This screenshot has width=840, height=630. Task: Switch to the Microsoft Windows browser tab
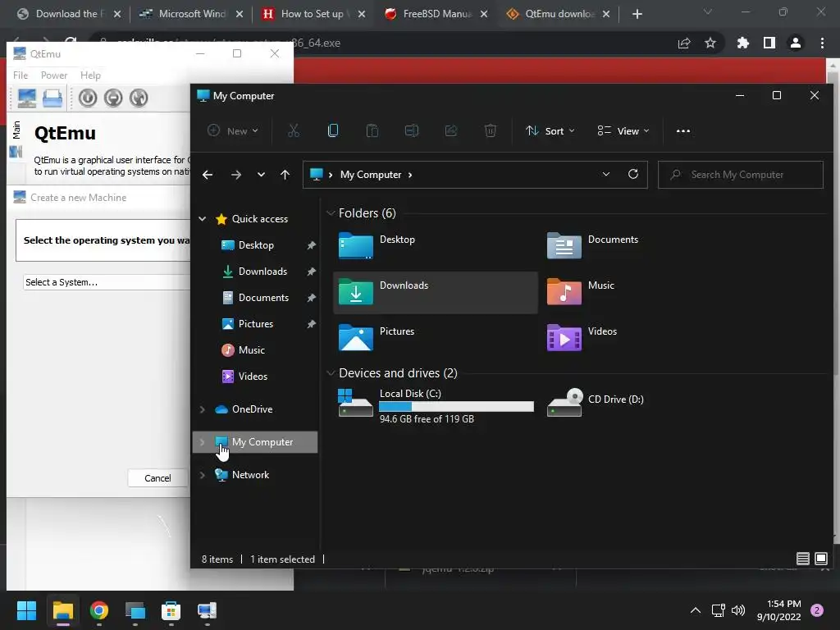pos(191,14)
